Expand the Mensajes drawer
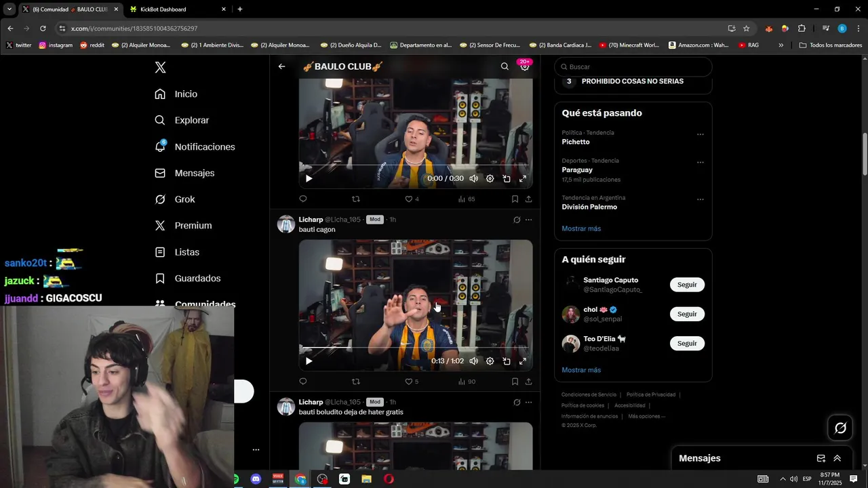This screenshot has height=488, width=868. pos(837,458)
